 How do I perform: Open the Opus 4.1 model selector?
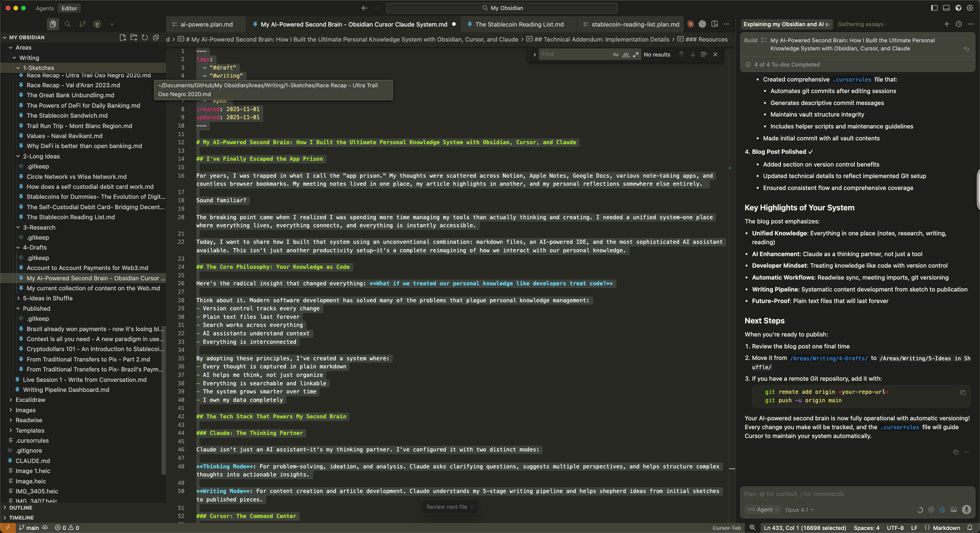pos(799,510)
